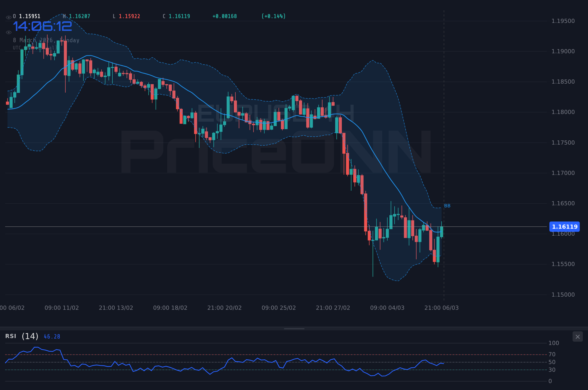Click the High value 1.16207
Screen dimensions: 588x390
[x=79, y=16]
